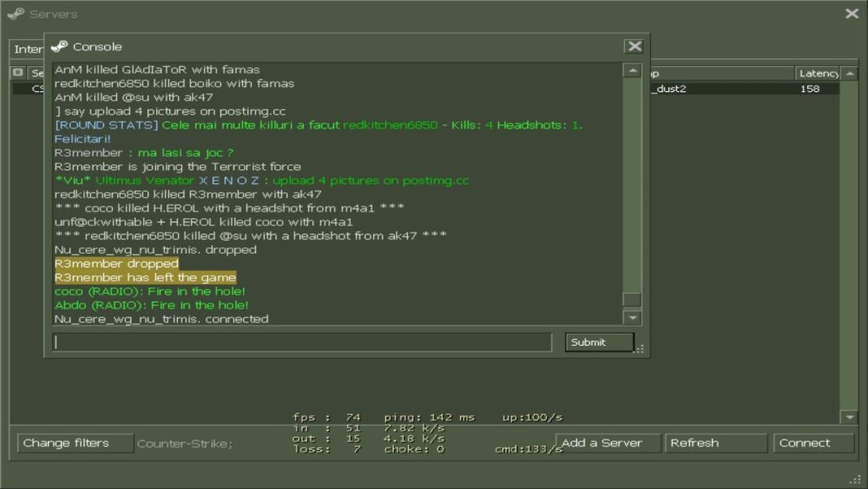This screenshot has width=868, height=489.
Task: Click 'redkitchen6850 killed R3member with ak47' line
Action: (x=187, y=195)
